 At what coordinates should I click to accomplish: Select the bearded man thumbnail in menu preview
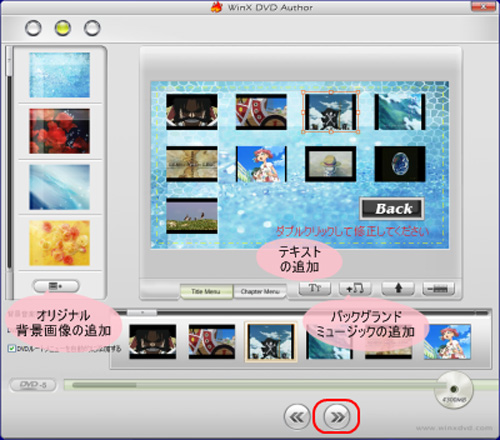tap(192, 112)
